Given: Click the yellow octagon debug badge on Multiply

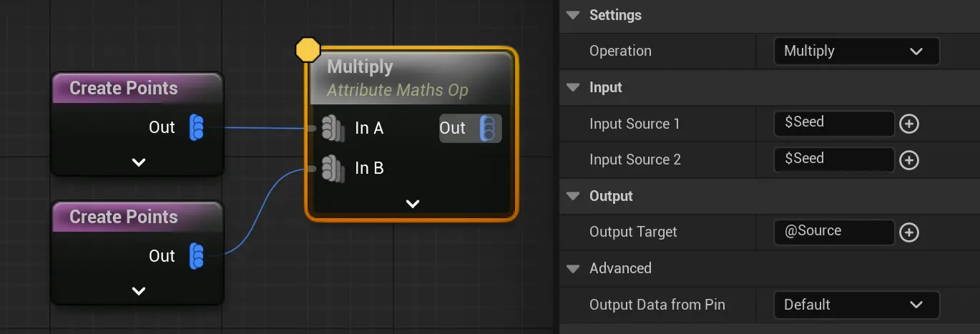Looking at the screenshot, I should tap(308, 49).
